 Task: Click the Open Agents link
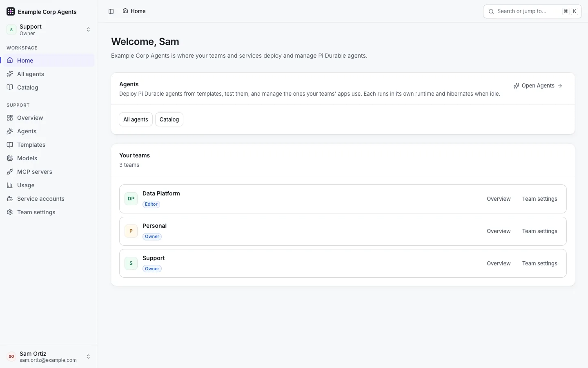coord(538,85)
